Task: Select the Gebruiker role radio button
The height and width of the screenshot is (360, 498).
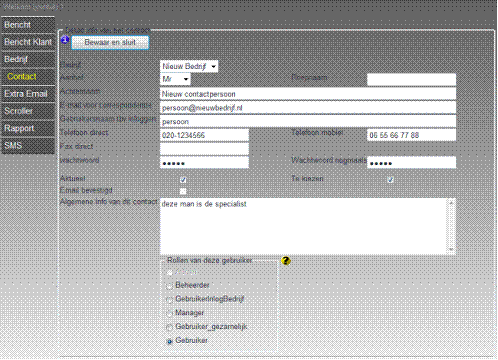Action: tap(169, 341)
